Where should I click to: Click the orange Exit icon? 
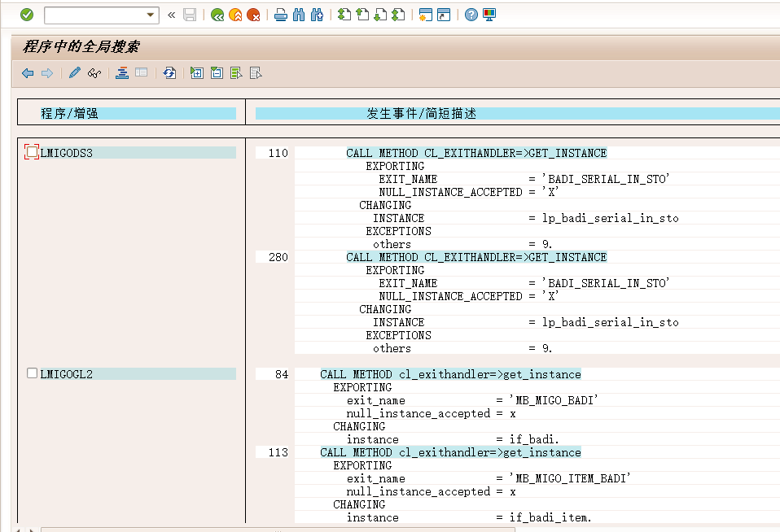click(235, 15)
